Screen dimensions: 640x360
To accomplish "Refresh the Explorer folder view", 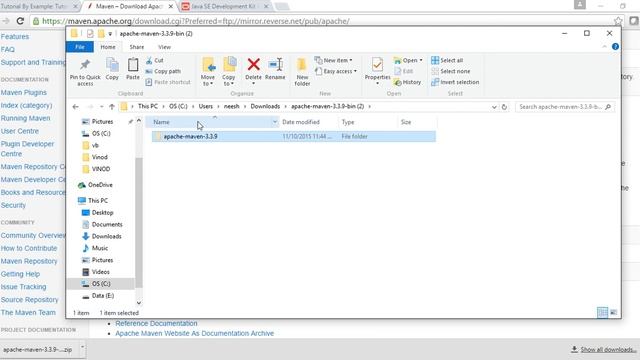I will tap(504, 107).
